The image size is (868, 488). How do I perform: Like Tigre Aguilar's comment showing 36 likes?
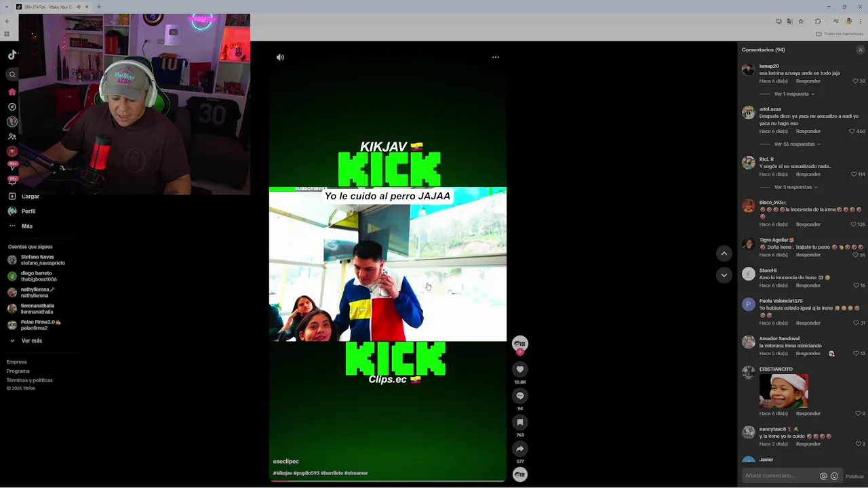855,255
